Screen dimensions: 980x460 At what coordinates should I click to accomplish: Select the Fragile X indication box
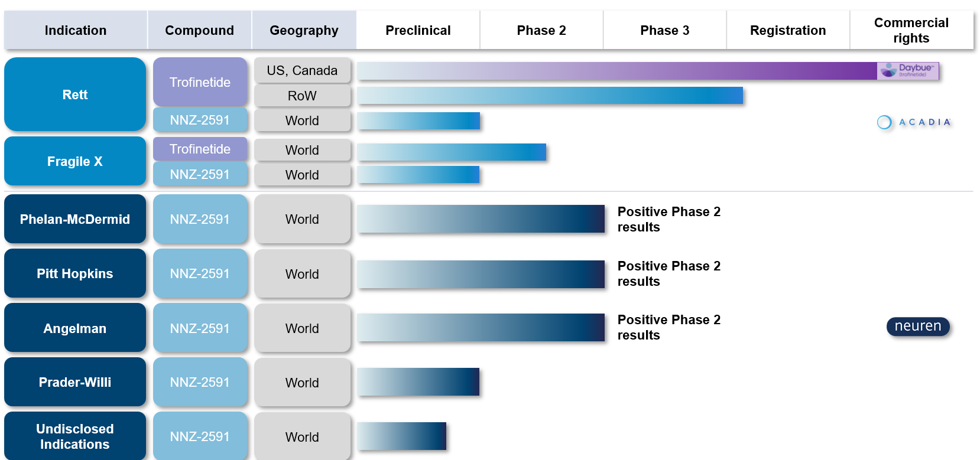(75, 161)
